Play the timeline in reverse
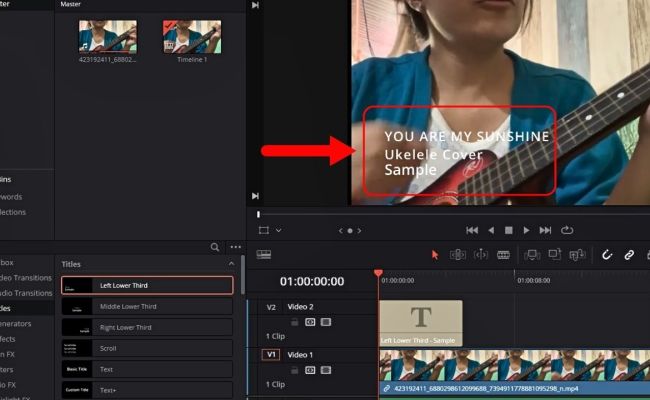The height and width of the screenshot is (400, 650). (491, 230)
